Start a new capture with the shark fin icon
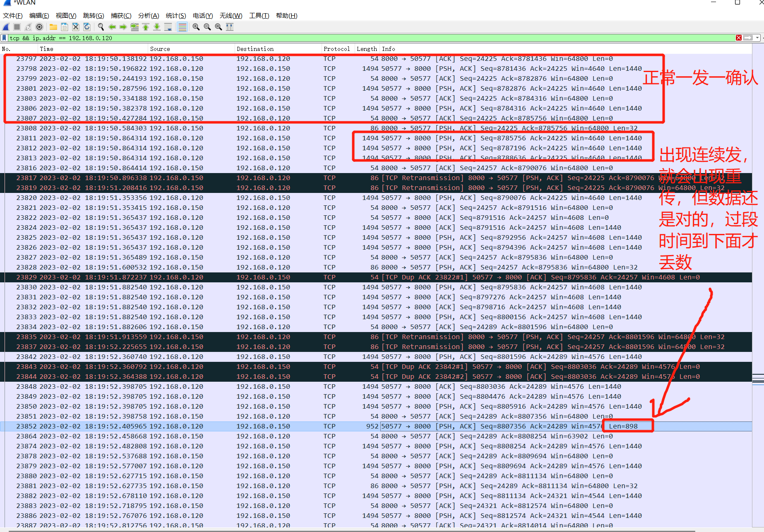The height and width of the screenshot is (532, 764). click(6, 27)
